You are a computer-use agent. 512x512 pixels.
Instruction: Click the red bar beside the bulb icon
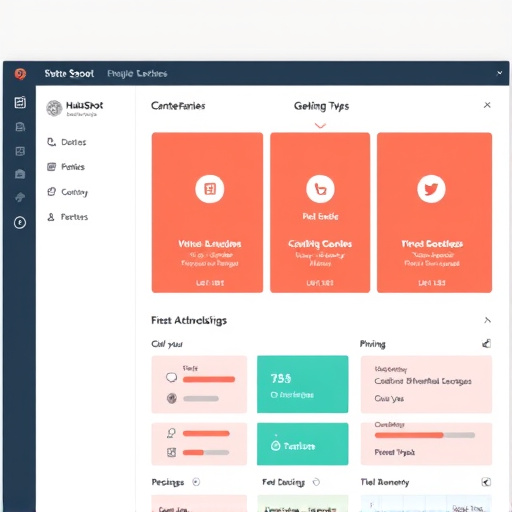[206, 433]
